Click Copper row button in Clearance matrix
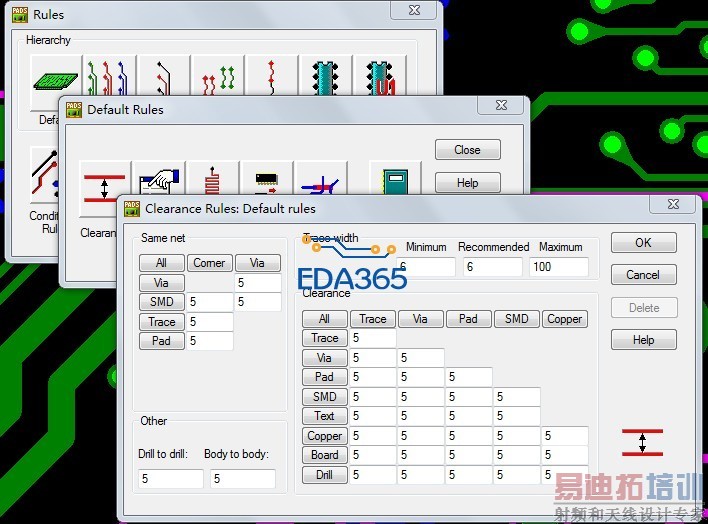This screenshot has height=524, width=708. (325, 436)
